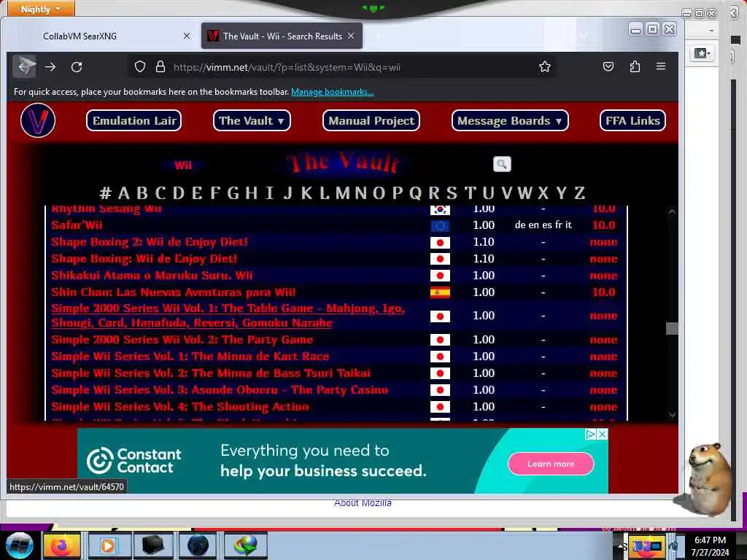Open Simple Wii Series Vol. 3: The Party Casino
The width and height of the screenshot is (747, 560).
pyautogui.click(x=220, y=390)
